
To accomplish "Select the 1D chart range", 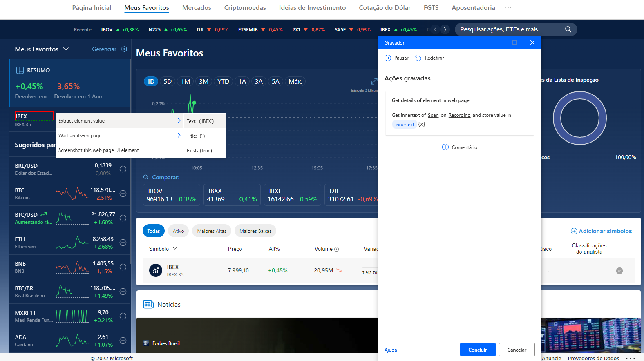I will point(151,81).
